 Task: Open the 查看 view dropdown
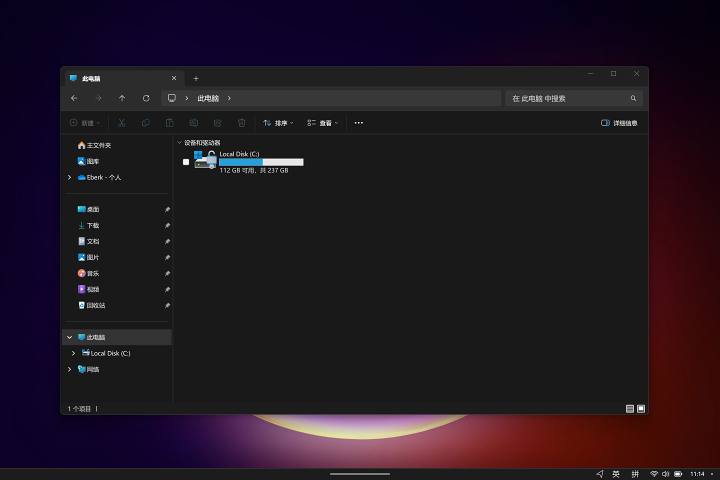click(x=323, y=123)
